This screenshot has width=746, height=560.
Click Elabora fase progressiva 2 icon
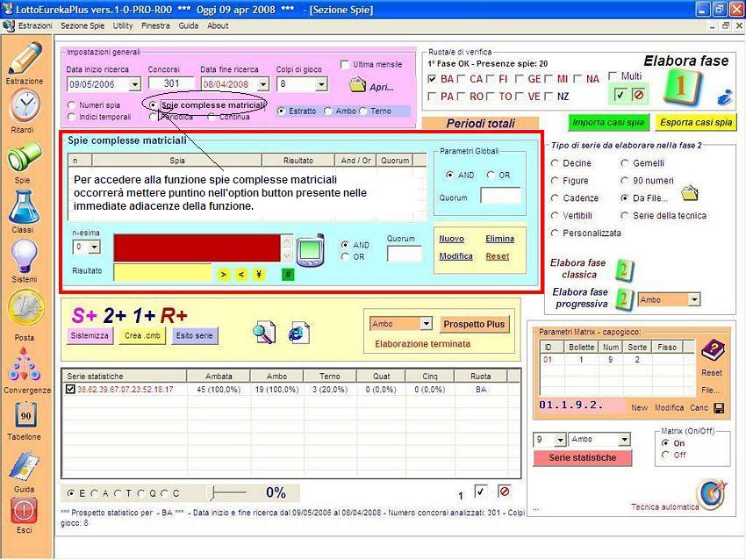623,299
